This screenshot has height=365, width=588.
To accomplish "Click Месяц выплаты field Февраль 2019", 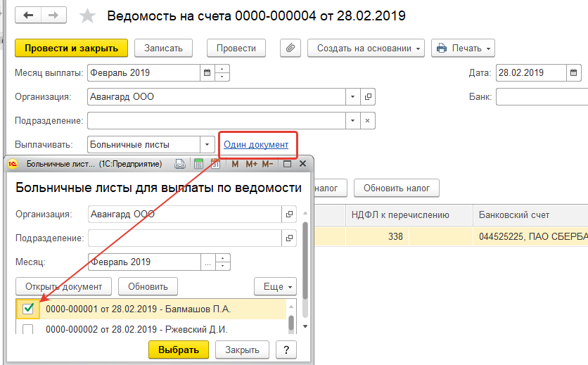I will [x=143, y=72].
